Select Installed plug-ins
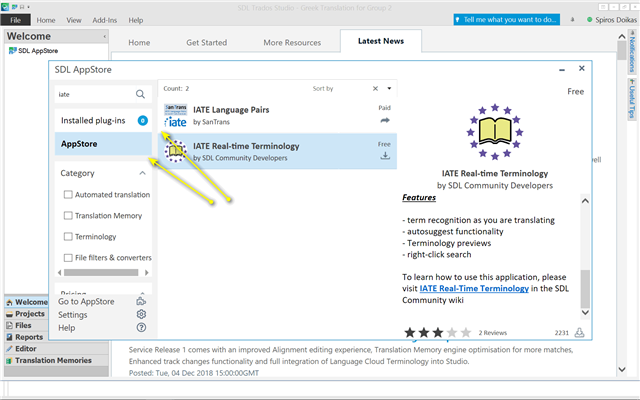Screen dimensions: 640x400 (x=103, y=120)
